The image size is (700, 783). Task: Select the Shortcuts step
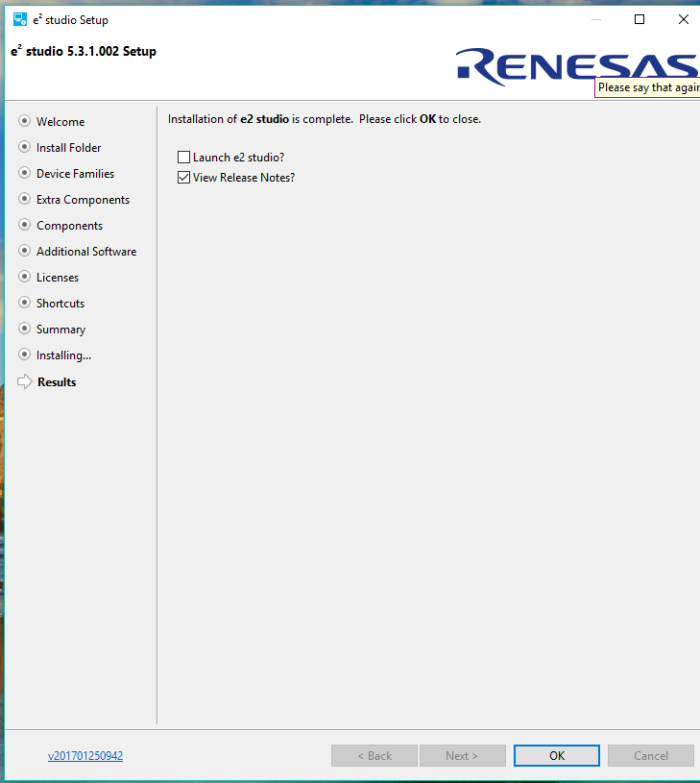[60, 304]
